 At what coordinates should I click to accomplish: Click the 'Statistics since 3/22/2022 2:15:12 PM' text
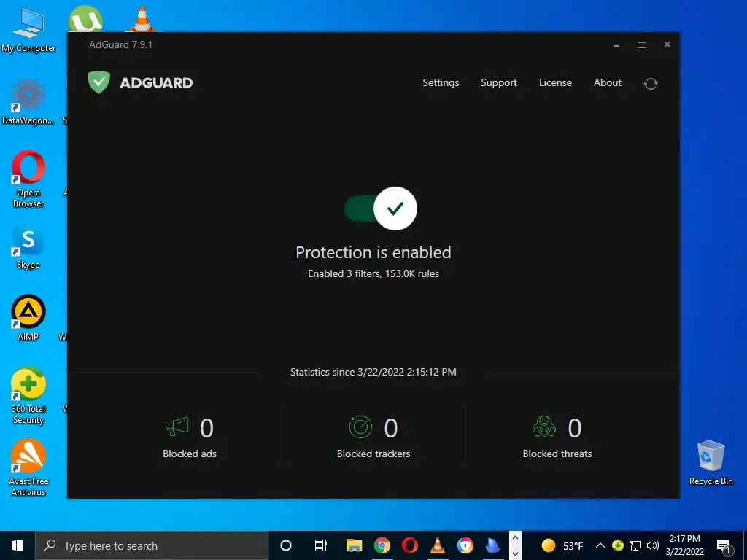pos(373,373)
